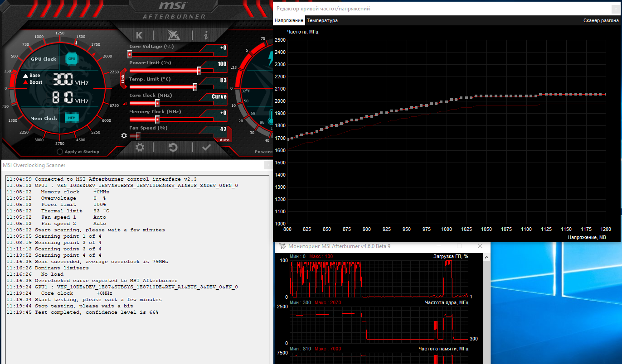This screenshot has height=364, width=622.
Task: Click the Сканер разгона button
Action: point(601,20)
